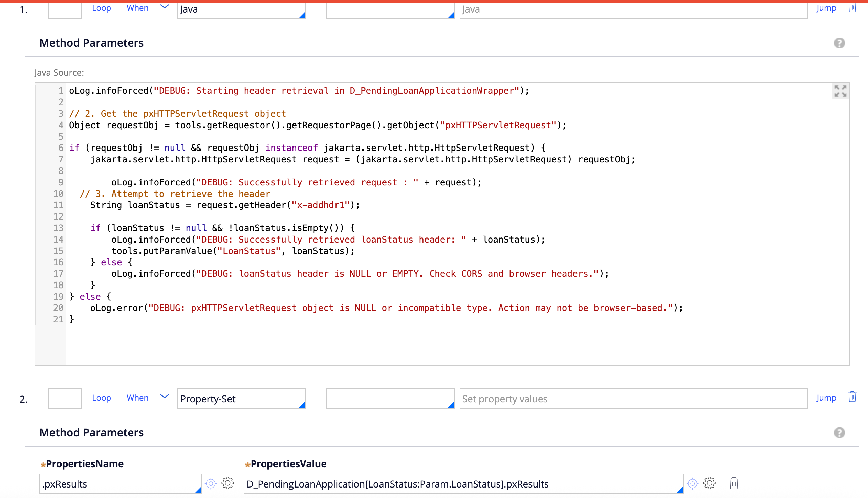Expand the chevron for step 1

(x=165, y=7)
